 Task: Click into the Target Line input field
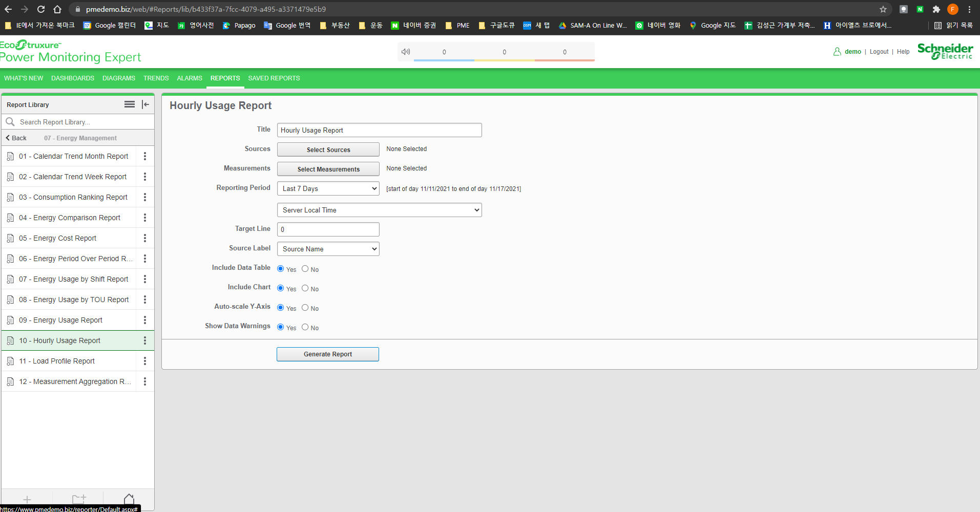coord(328,229)
